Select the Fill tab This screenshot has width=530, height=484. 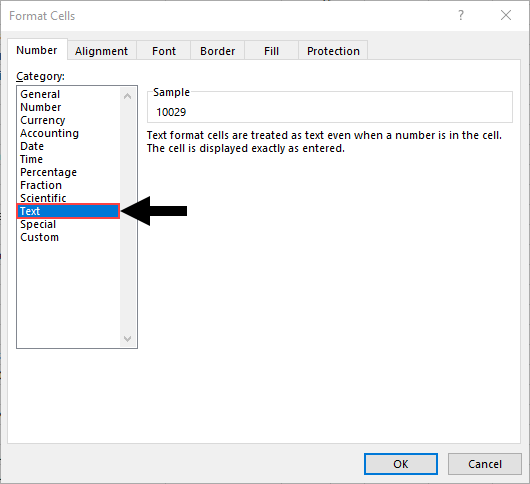click(x=271, y=51)
